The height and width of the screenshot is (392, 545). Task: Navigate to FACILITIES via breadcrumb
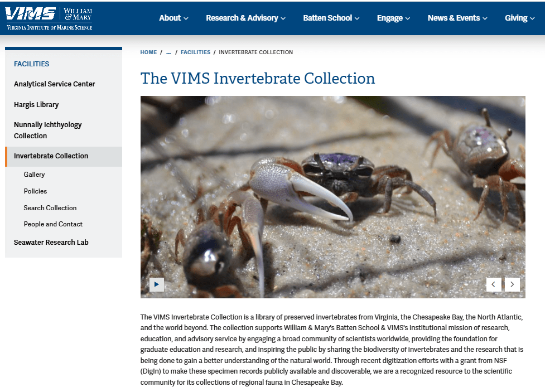click(x=195, y=52)
